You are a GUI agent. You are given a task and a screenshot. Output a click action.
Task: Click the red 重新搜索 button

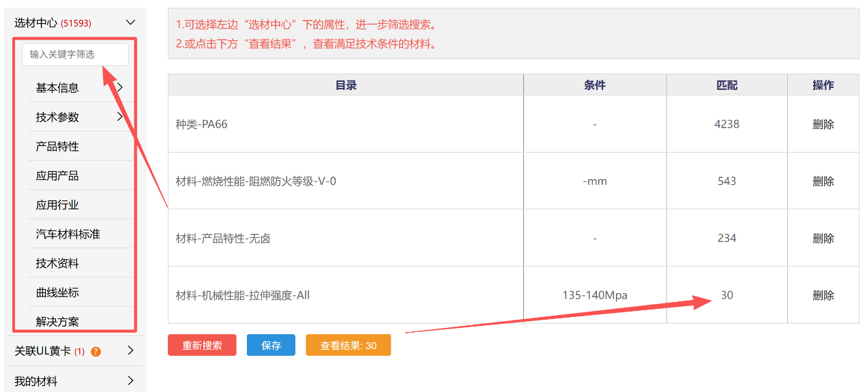coord(202,345)
